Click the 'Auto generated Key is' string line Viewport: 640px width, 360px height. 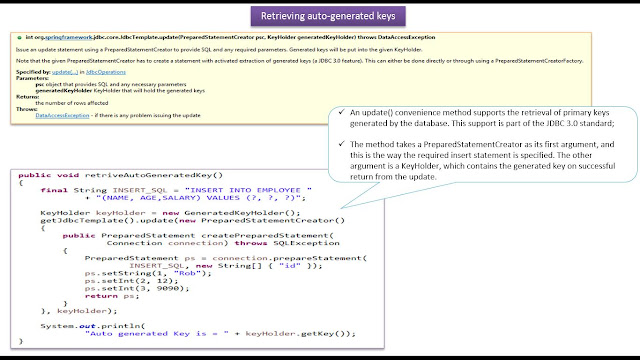220,334
